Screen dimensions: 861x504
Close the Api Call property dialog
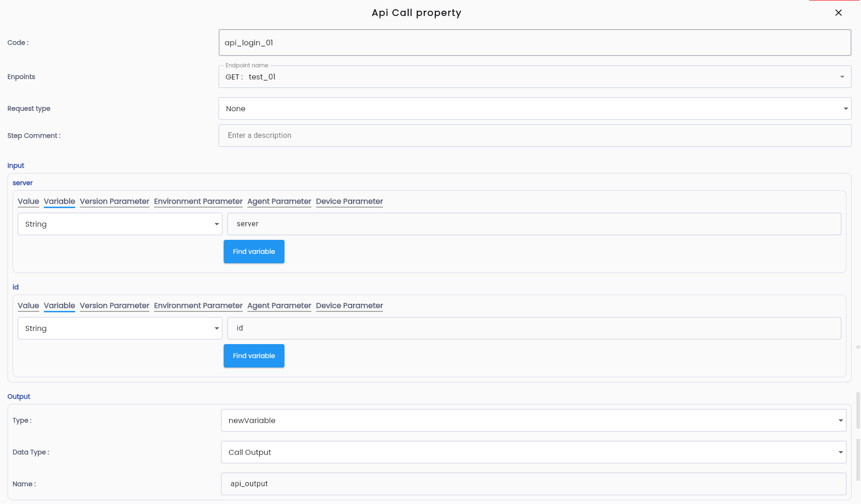839,13
